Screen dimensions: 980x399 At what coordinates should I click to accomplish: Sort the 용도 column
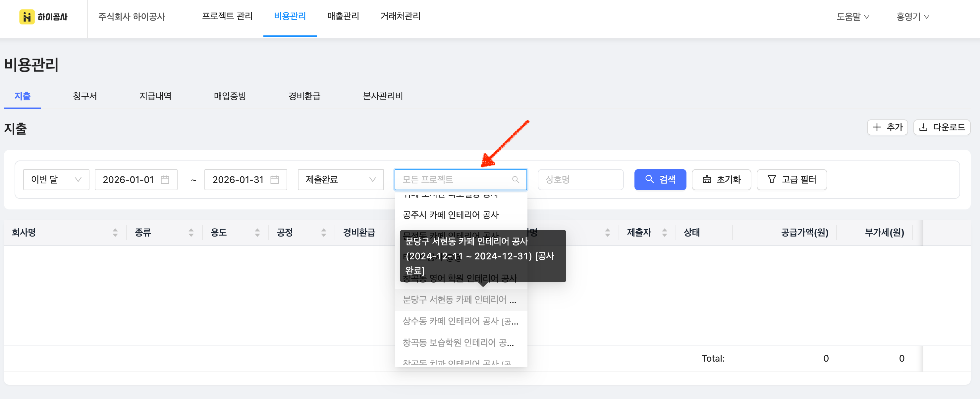point(257,233)
